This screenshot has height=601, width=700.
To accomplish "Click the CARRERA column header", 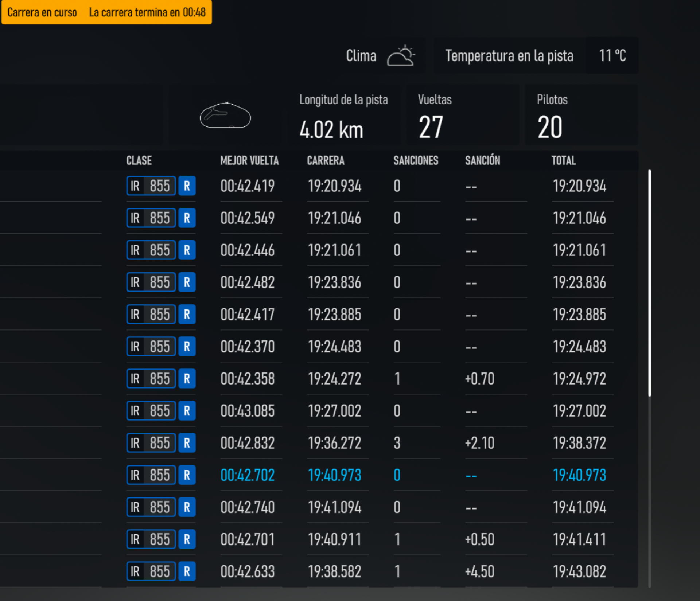I will click(x=325, y=160).
